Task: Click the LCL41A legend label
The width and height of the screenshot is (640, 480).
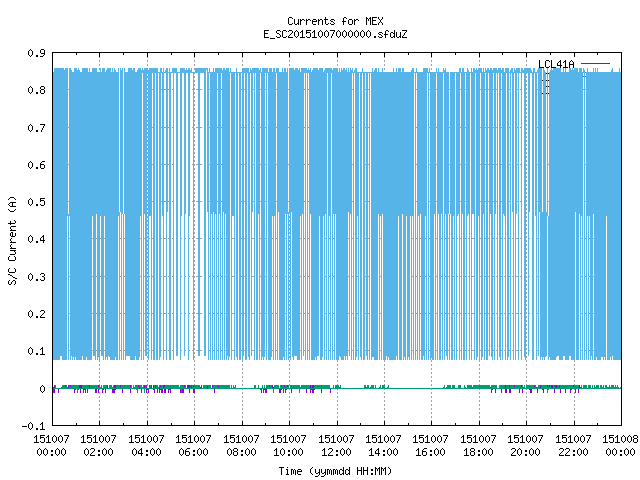Action: click(556, 64)
